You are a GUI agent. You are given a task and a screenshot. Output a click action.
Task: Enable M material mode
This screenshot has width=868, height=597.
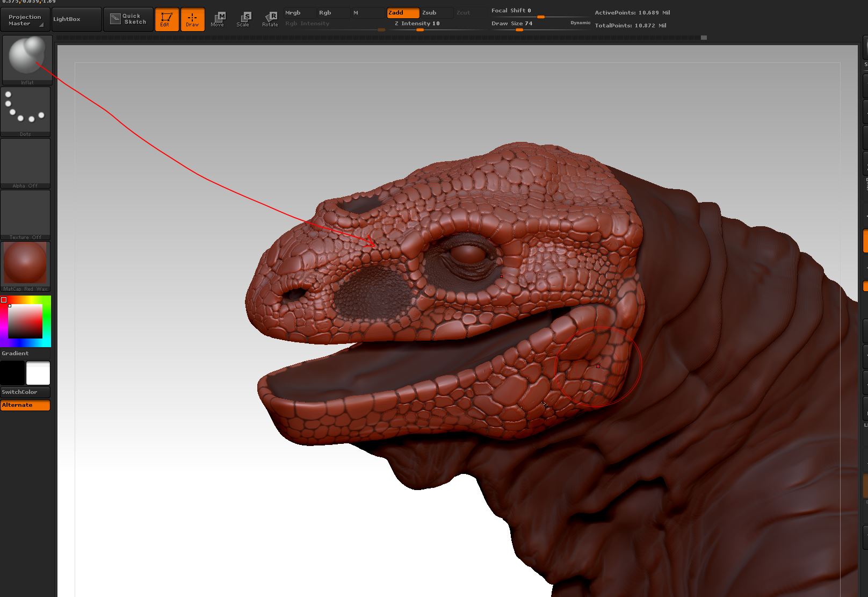[x=368, y=13]
